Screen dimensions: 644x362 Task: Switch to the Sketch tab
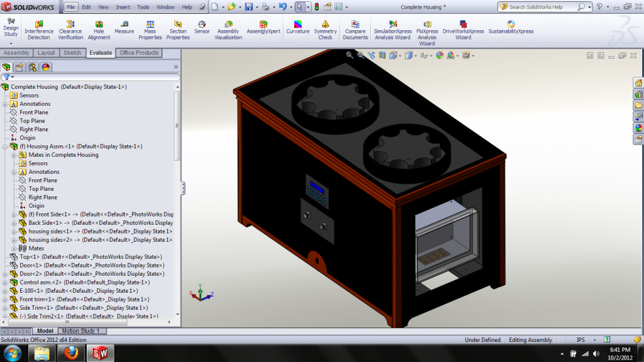[x=72, y=53]
